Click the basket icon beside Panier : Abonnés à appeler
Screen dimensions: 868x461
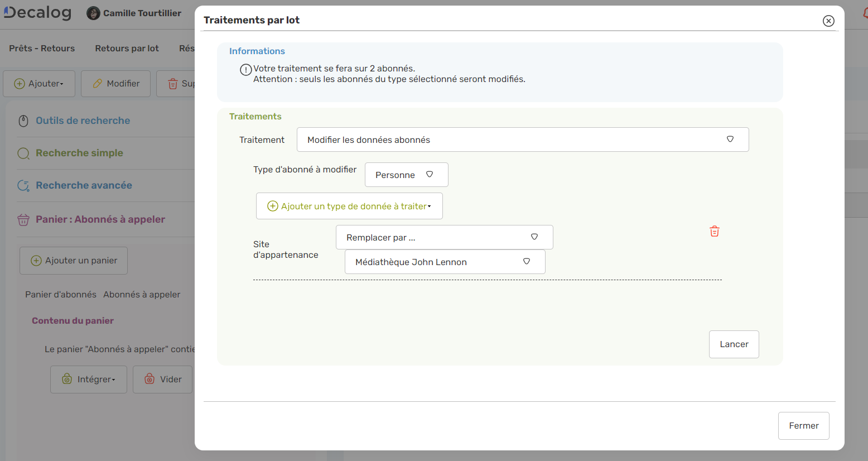[23, 219]
